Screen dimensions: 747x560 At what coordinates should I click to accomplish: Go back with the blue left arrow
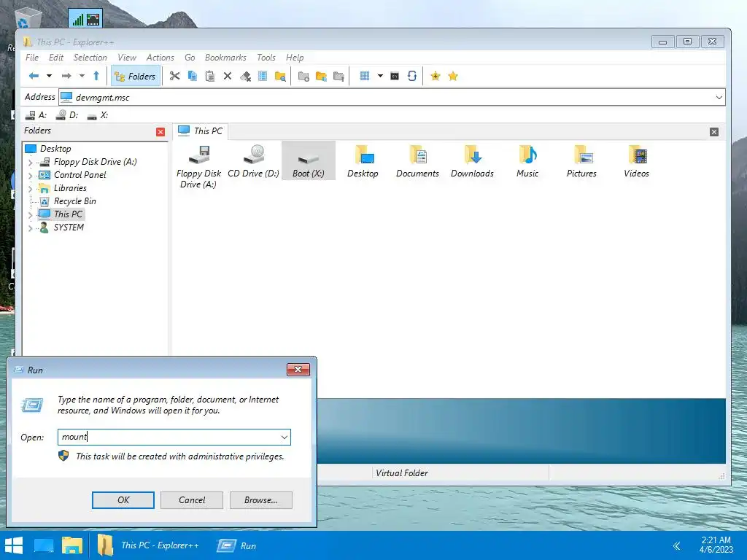point(34,76)
